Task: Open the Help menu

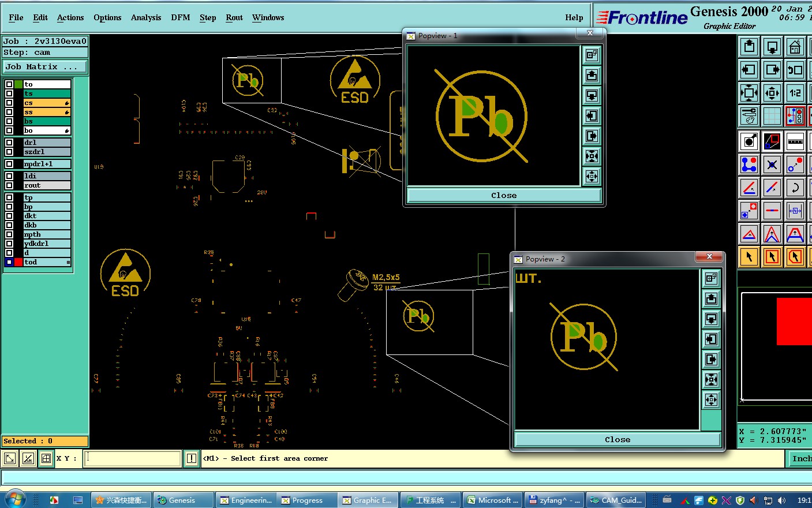Action: point(574,17)
